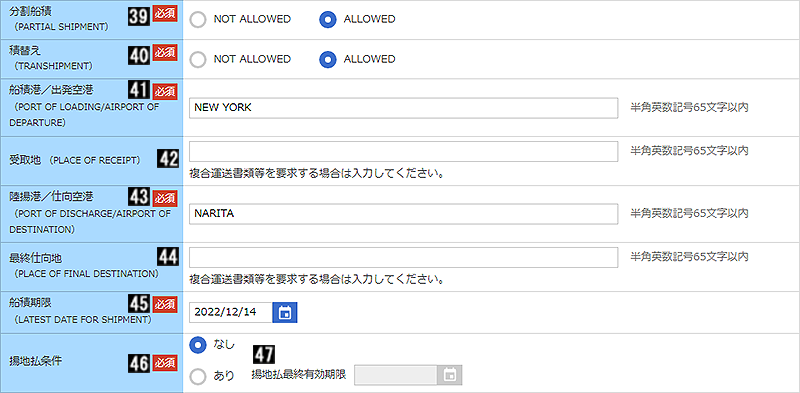The width and height of the screenshot is (800, 393).
Task: Click the disabled 揚地払最終有効期限 calendar icon
Action: pos(449,375)
